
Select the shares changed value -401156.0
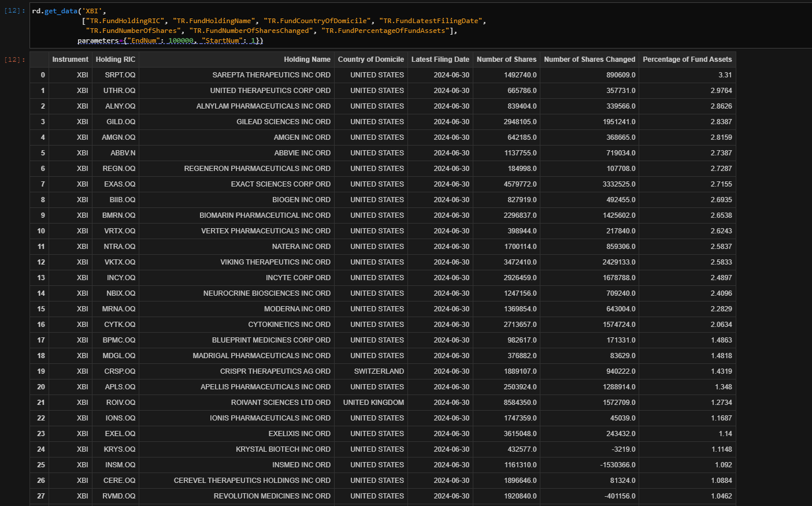tap(620, 496)
